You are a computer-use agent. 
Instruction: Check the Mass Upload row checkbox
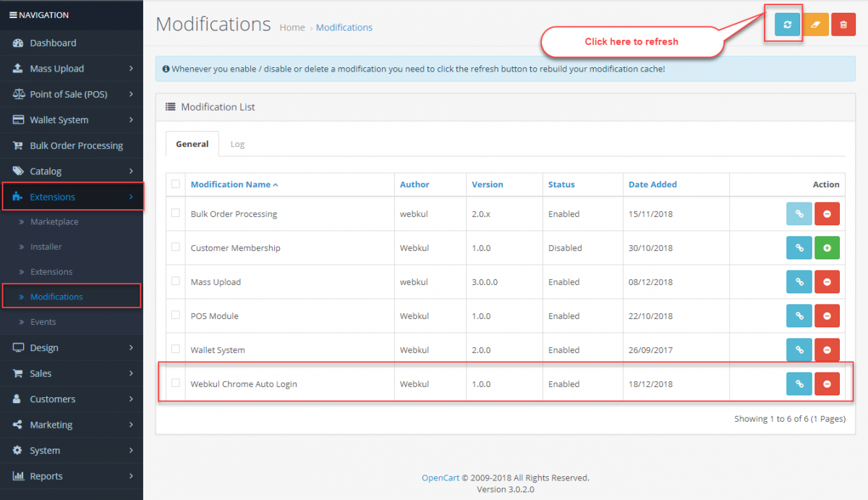176,281
